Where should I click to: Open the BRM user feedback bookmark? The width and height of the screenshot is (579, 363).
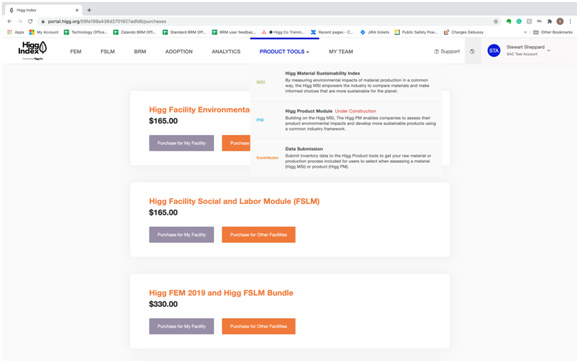234,32
